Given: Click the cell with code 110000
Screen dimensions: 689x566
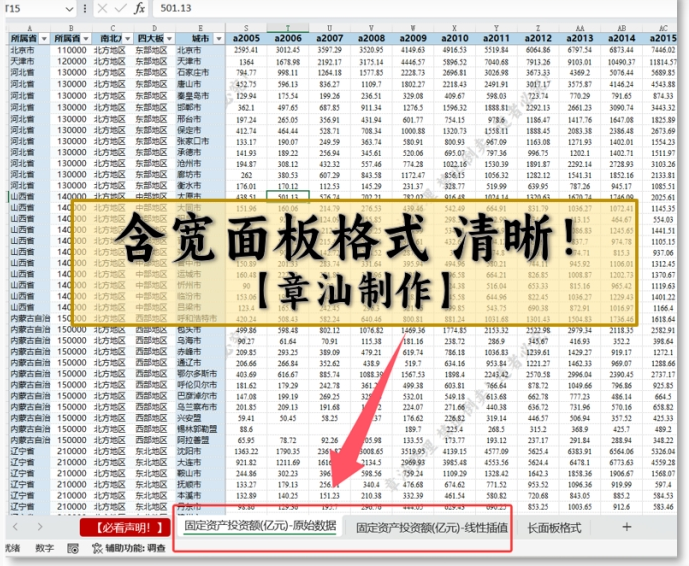Looking at the screenshot, I should click(x=71, y=50).
